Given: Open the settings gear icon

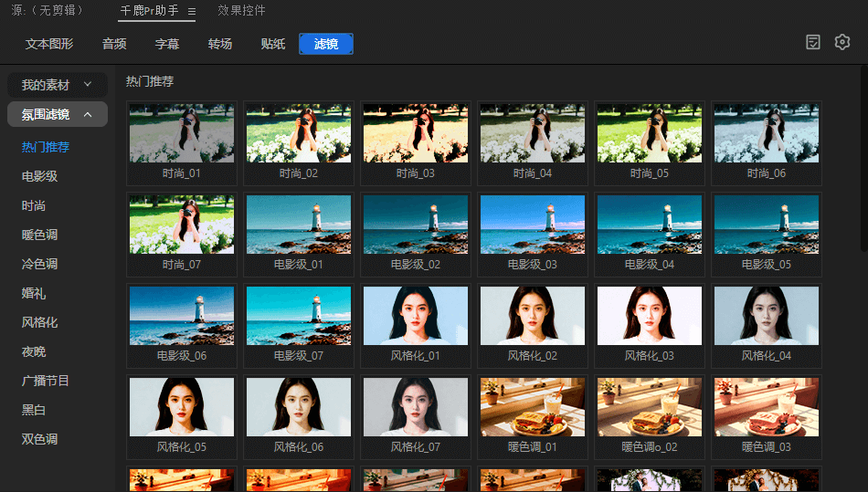Looking at the screenshot, I should [x=842, y=43].
